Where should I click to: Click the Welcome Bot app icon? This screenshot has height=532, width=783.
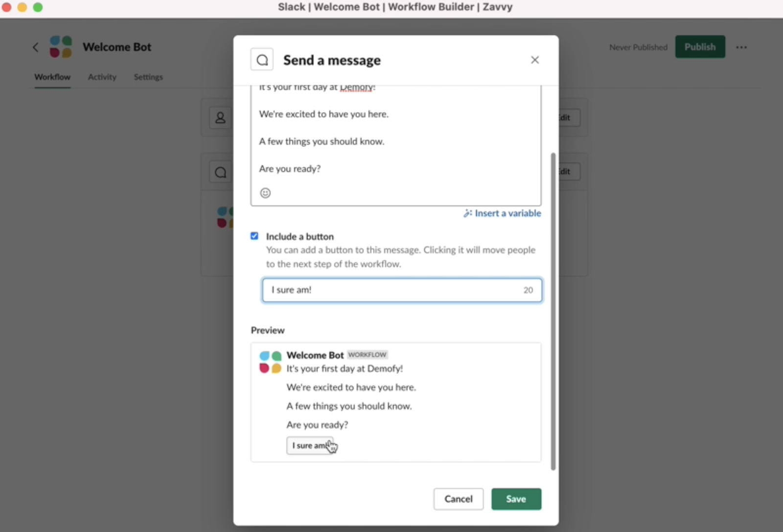point(61,46)
